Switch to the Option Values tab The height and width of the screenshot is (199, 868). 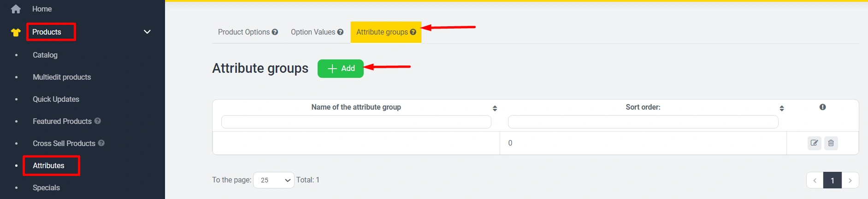pos(313,32)
